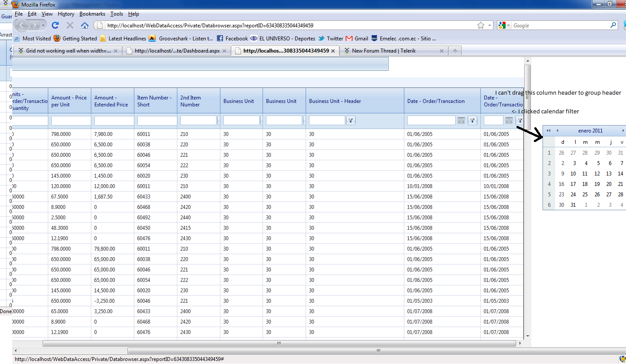Open the search engine dropdown next to Google
Image resolution: width=626 pixels, height=364 pixels.
pyautogui.click(x=508, y=26)
